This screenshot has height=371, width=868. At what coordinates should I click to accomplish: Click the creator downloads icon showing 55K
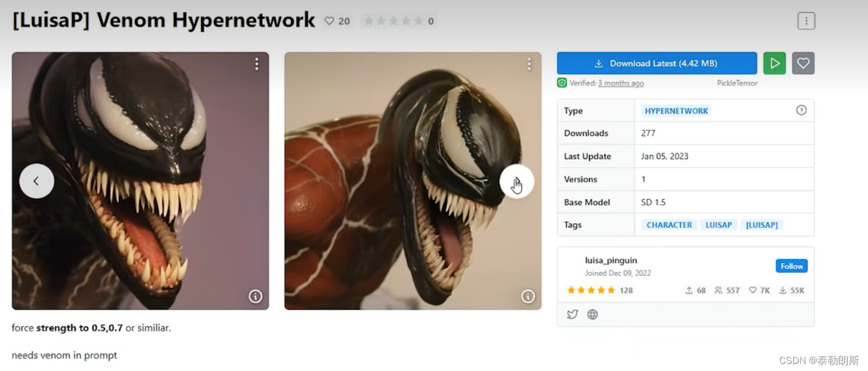coord(792,290)
